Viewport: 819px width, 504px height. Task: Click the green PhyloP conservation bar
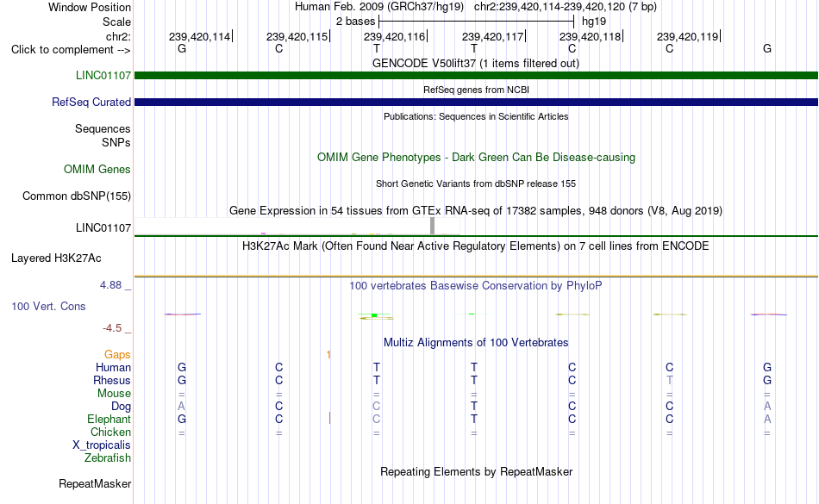(x=374, y=315)
